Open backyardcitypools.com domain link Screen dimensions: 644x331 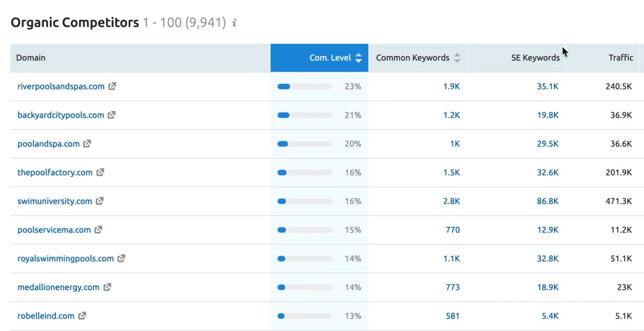point(61,115)
